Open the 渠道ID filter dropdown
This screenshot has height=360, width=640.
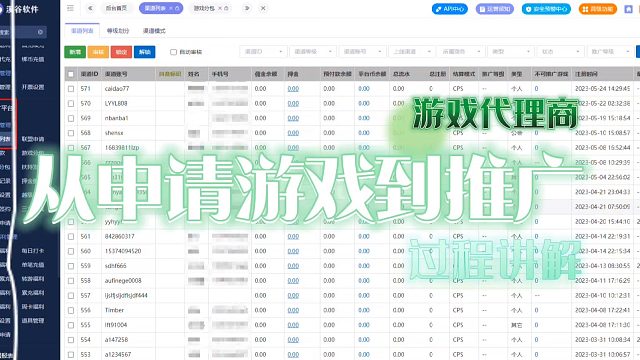tap(263, 52)
